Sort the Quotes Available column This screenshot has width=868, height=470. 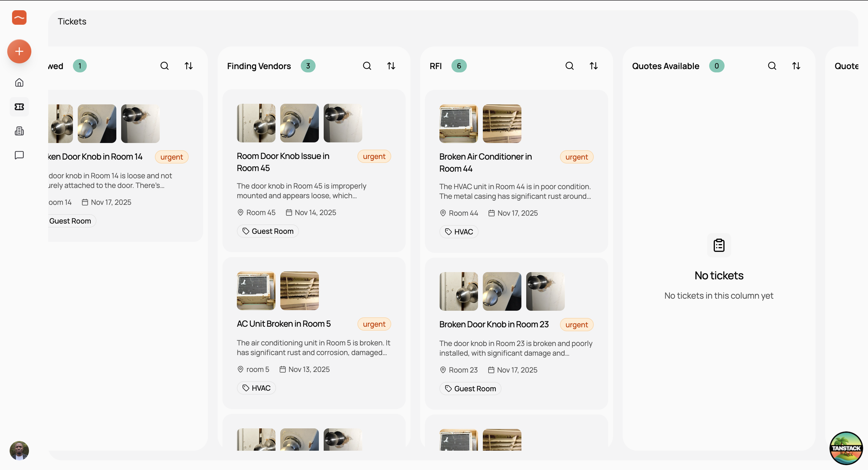pos(796,66)
